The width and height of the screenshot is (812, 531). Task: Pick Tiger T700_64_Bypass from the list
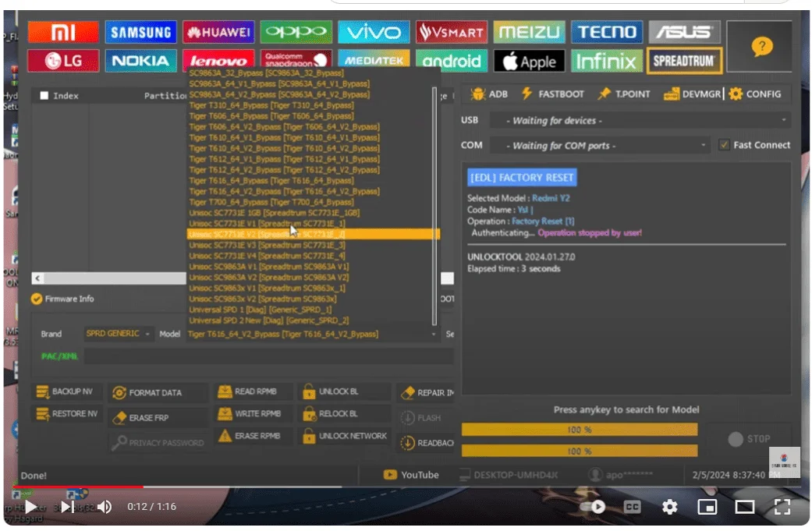coord(271,202)
